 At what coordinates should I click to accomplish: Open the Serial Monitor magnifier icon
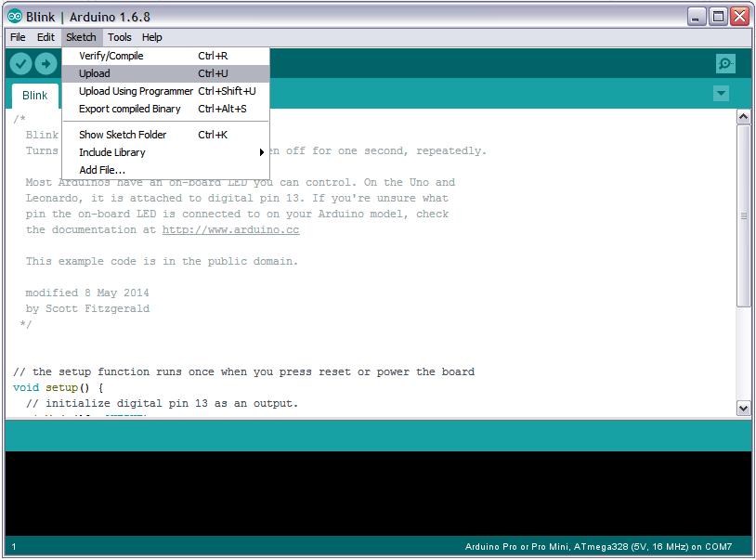point(725,63)
